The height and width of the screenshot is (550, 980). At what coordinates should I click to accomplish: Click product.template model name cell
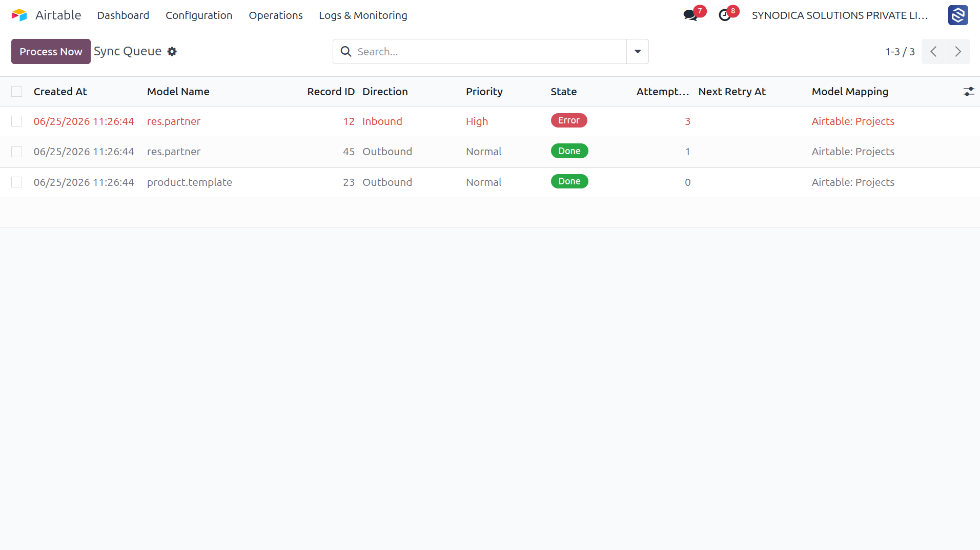coord(190,182)
